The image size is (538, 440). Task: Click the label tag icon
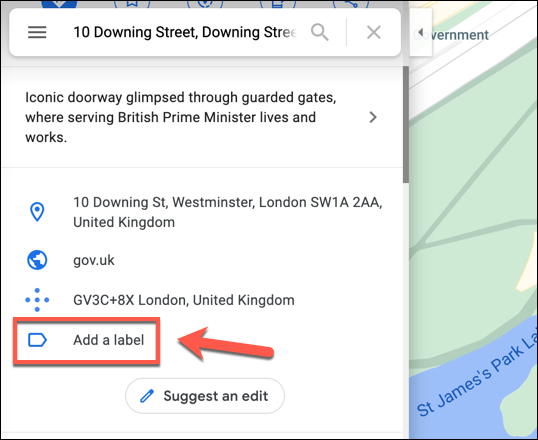click(x=37, y=340)
